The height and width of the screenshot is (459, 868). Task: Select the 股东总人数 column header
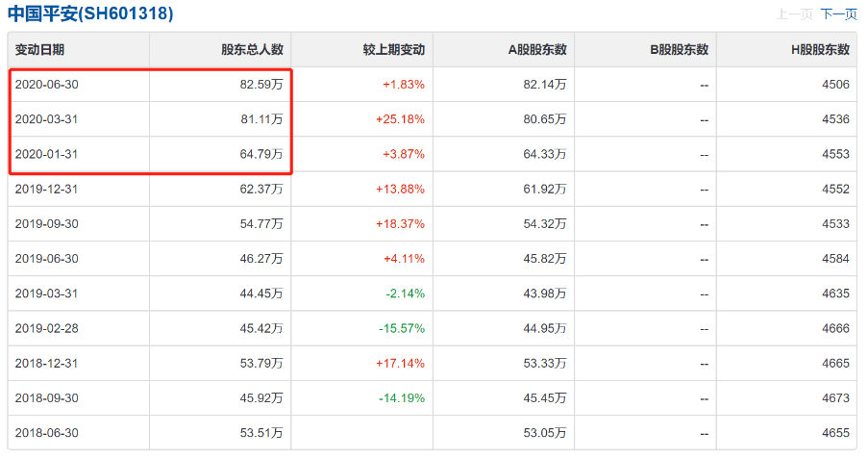tap(253, 50)
